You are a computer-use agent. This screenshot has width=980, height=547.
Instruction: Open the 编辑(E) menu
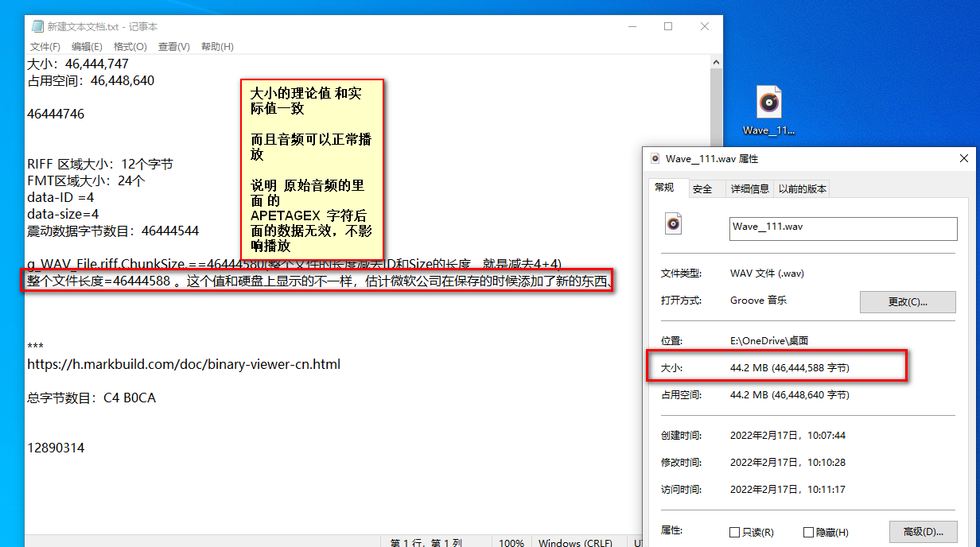coord(87,46)
